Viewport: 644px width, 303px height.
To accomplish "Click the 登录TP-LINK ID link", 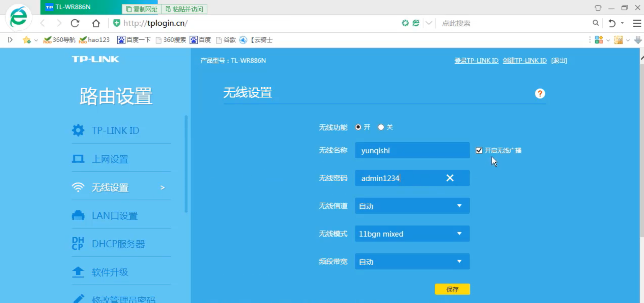I will [x=476, y=61].
